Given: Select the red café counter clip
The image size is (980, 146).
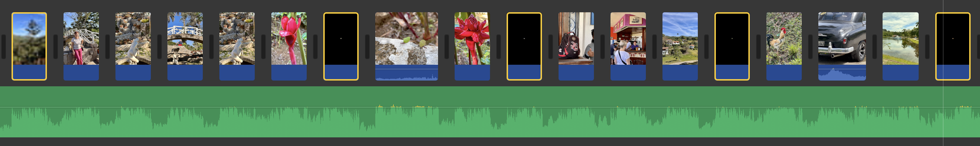Looking at the screenshot, I should coord(628,46).
